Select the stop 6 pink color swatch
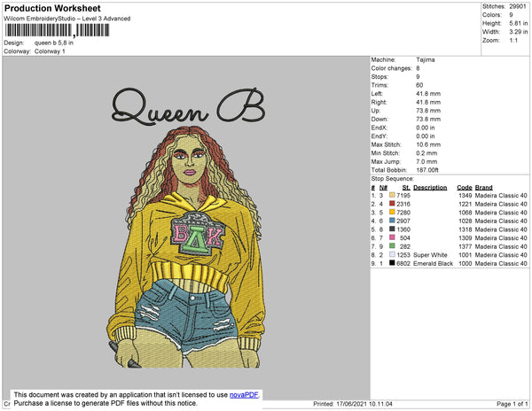Viewport: 532px width, 411px height. [x=392, y=237]
